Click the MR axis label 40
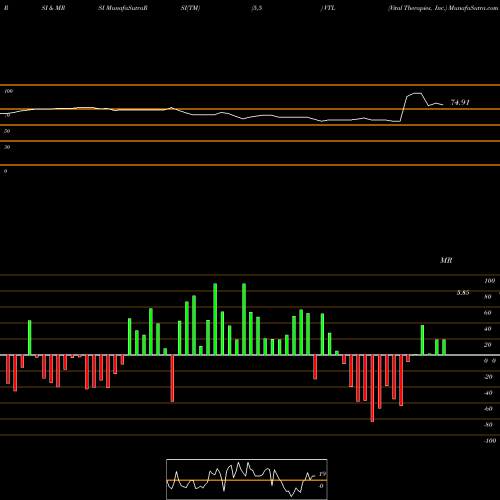Viewport: 500px width, 500px height. click(x=488, y=329)
